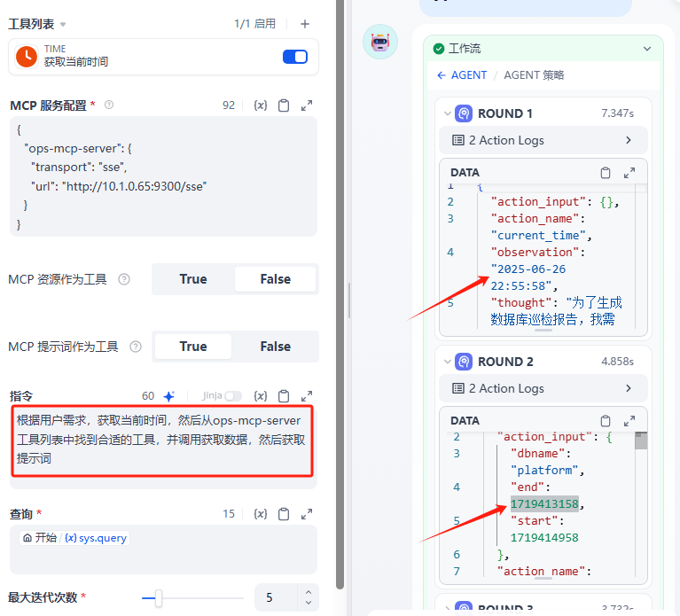Expand the MCP 服务配置 editor to fullscreen
Screen dimensions: 680x616
(x=307, y=105)
